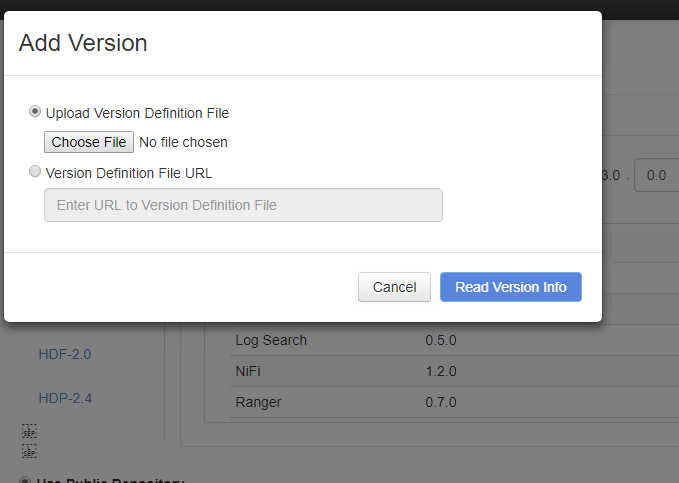The image size is (679, 483).
Task: Enable the Use Public Repository option
Action: pos(26,479)
